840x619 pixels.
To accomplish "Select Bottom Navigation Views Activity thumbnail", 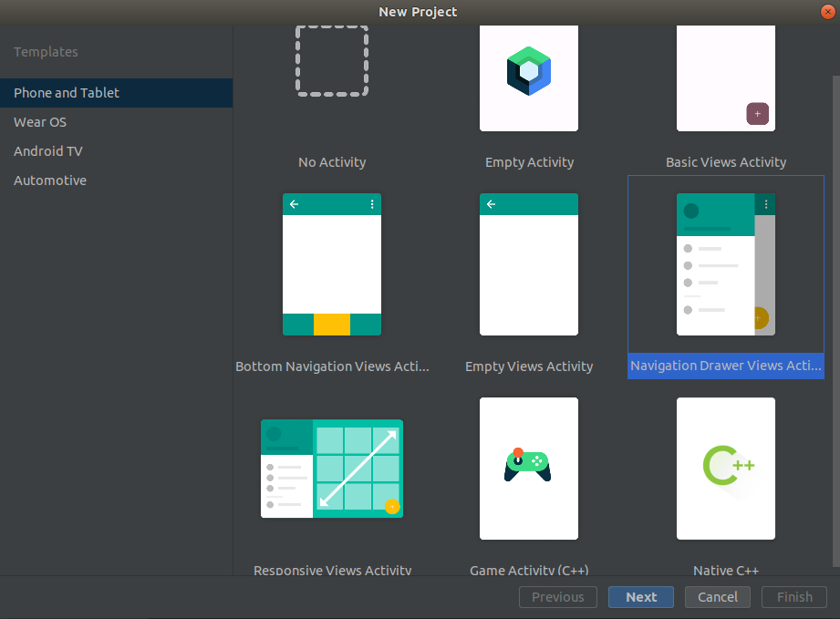I will click(332, 264).
